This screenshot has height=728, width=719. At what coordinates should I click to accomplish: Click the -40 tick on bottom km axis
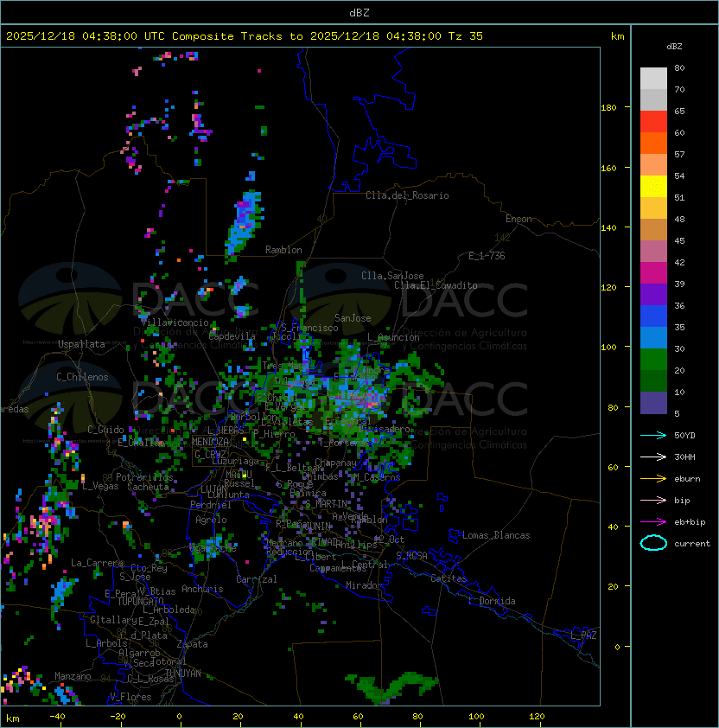point(58,717)
